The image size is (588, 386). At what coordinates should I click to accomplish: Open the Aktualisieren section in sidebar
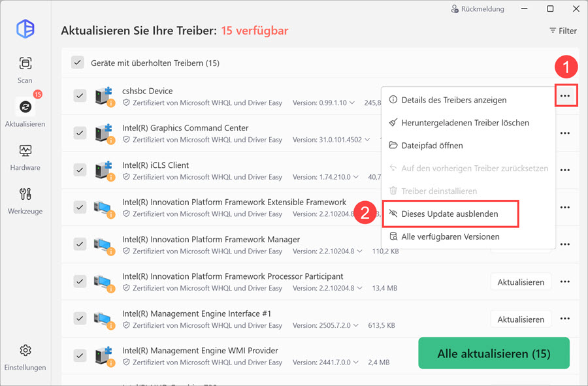pyautogui.click(x=25, y=112)
